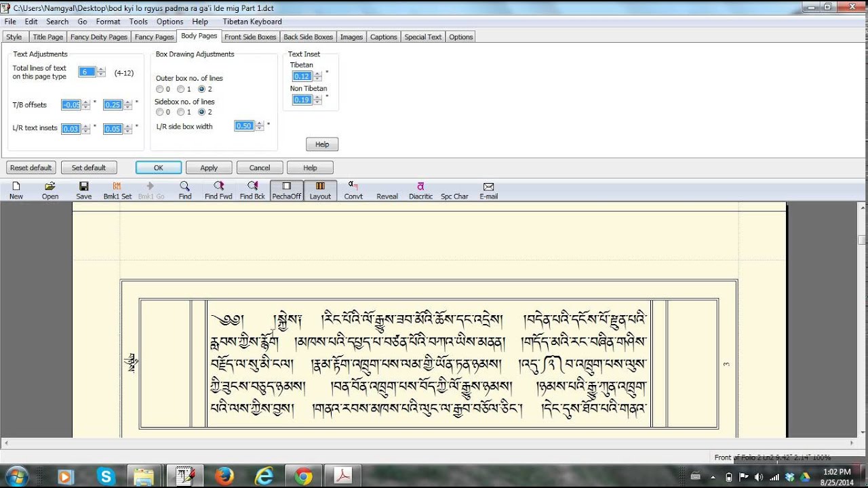This screenshot has height=488, width=868.
Task: Click the Cancel button
Action: [260, 167]
